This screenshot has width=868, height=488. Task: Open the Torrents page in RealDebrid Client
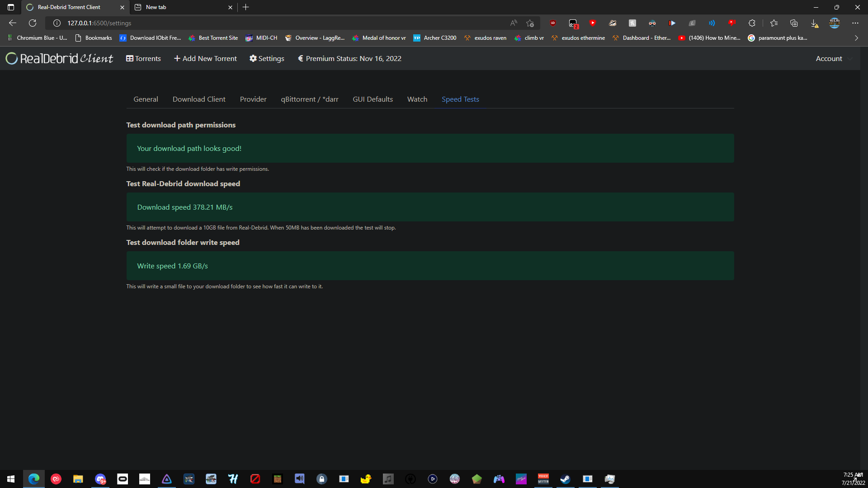(x=143, y=58)
